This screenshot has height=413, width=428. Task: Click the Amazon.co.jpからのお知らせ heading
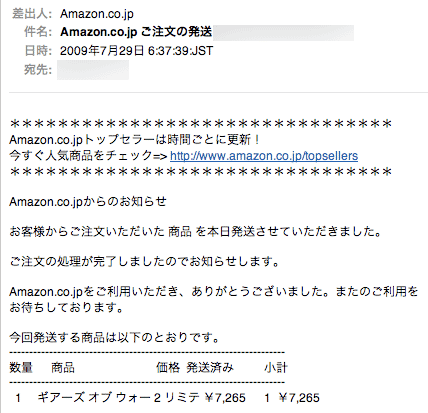coord(88,202)
